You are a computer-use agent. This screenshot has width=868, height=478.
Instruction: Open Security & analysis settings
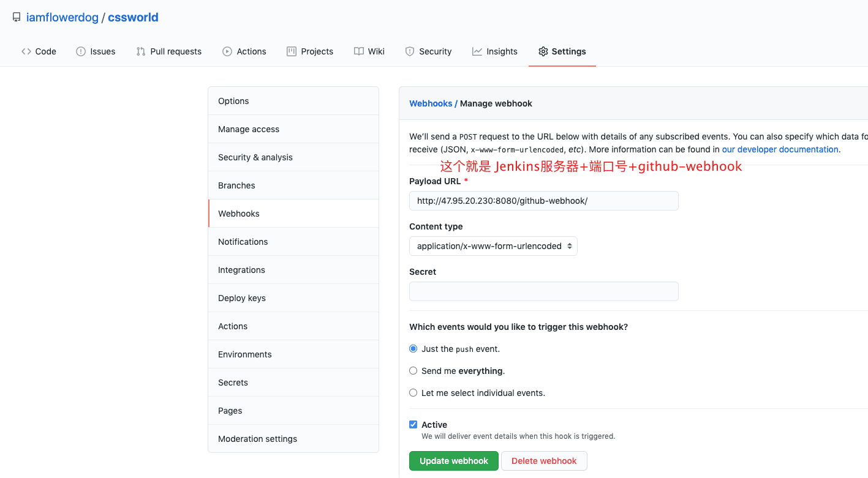293,157
